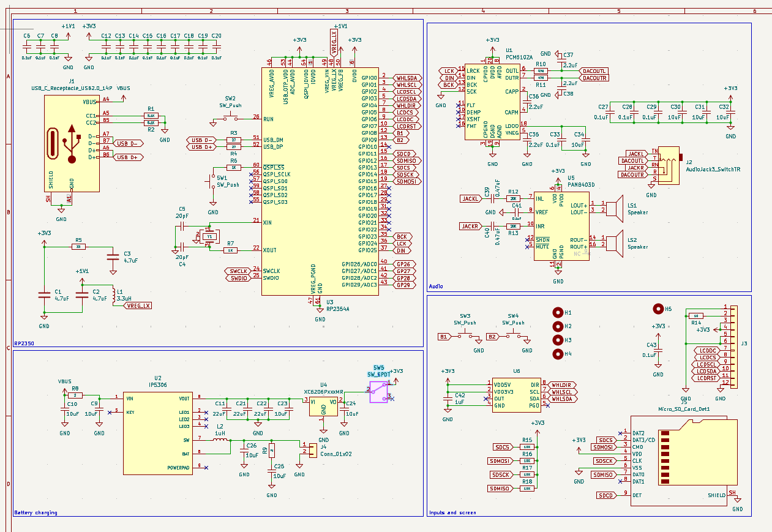Click the 'Inputs and screen' sheet title

click(x=452, y=512)
